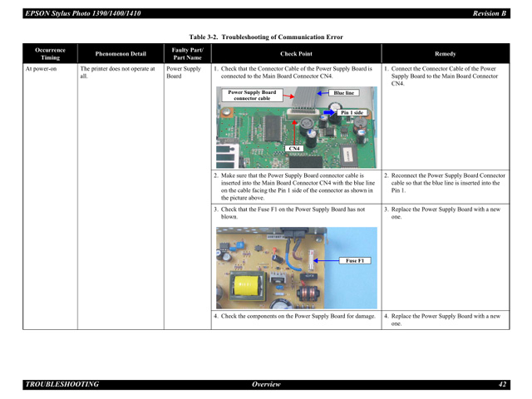
Task: Click the 'Remedy' column header
Action: pos(445,53)
